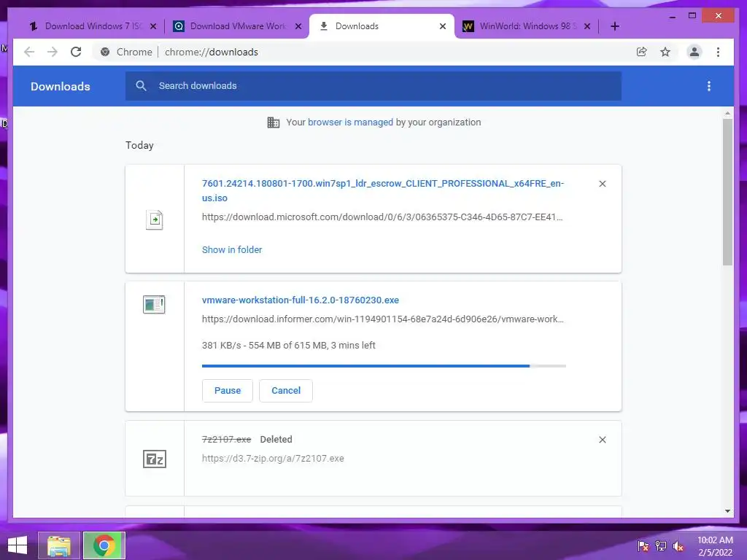747x560 pixels.
Task: Close the Download VMware tab
Action: pos(298,26)
